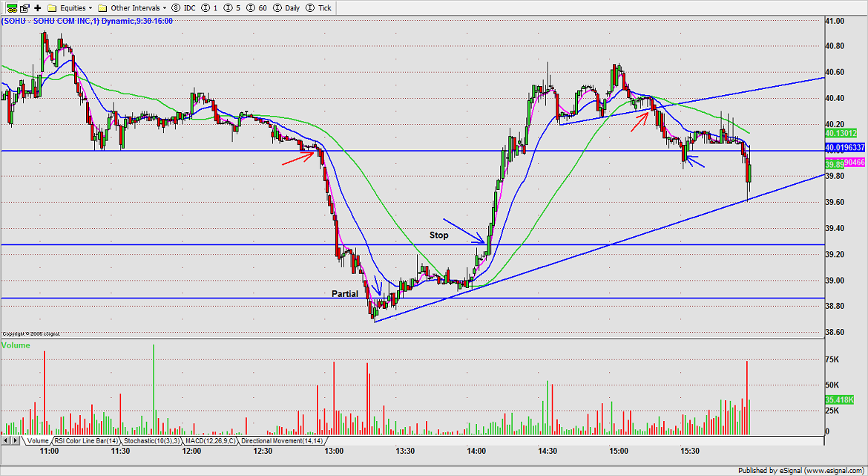Switch to the 1-minute interval
The image size is (868, 476).
[x=208, y=7]
